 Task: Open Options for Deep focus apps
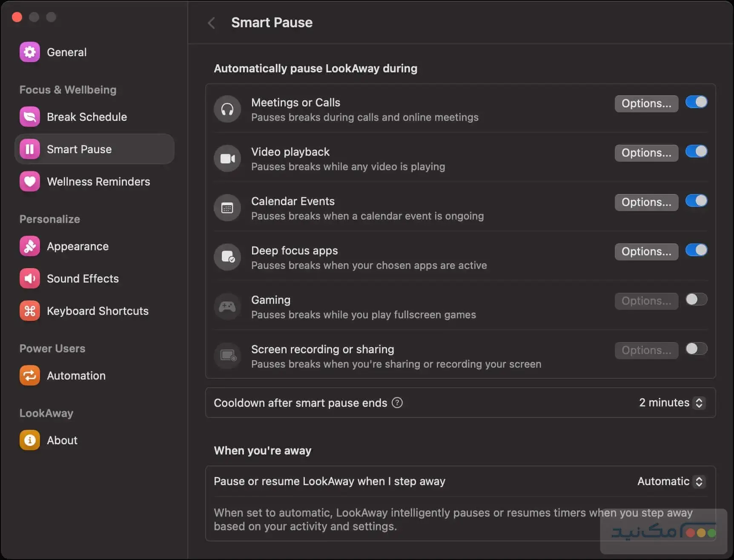pyautogui.click(x=646, y=252)
